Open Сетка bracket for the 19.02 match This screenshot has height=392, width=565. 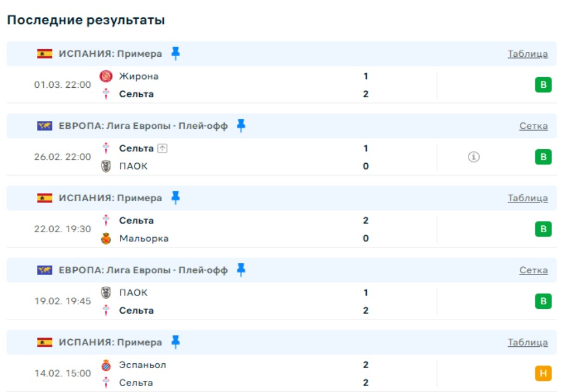click(x=533, y=270)
